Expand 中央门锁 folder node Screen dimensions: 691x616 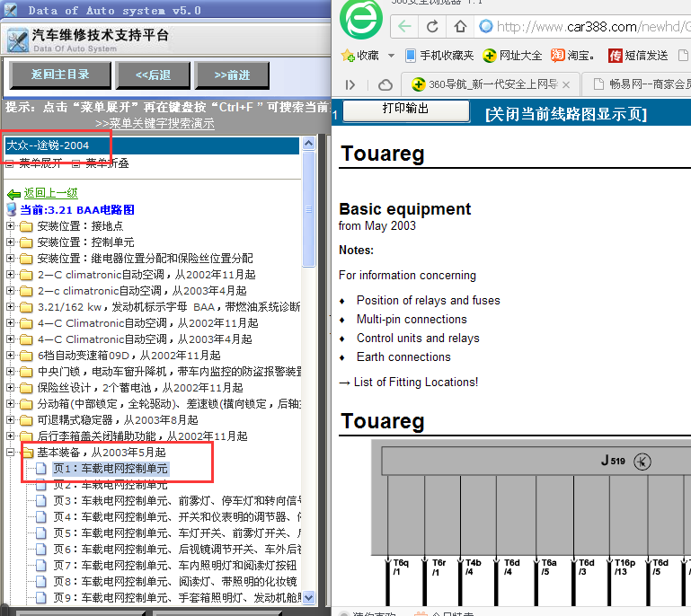point(10,372)
